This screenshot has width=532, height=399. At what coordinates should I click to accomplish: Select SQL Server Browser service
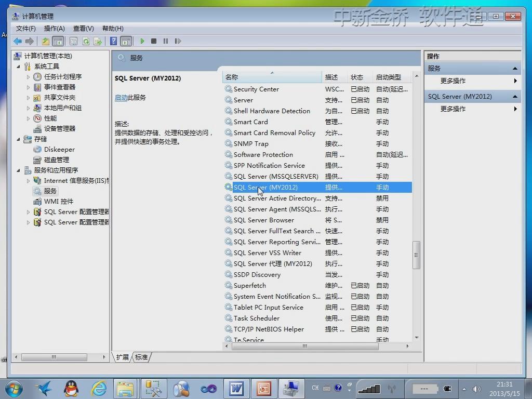click(x=317, y=220)
